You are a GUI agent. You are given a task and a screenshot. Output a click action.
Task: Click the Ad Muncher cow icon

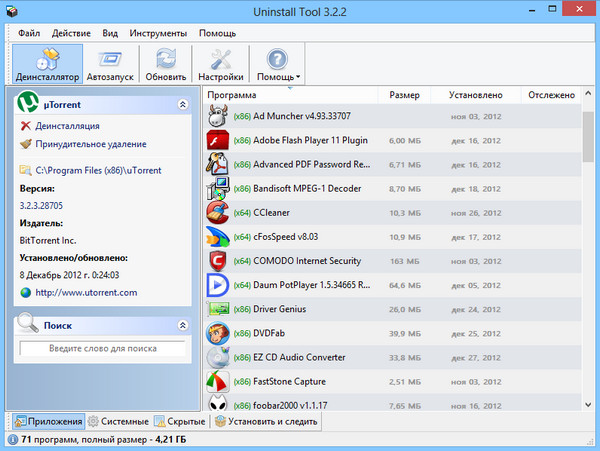[x=218, y=116]
